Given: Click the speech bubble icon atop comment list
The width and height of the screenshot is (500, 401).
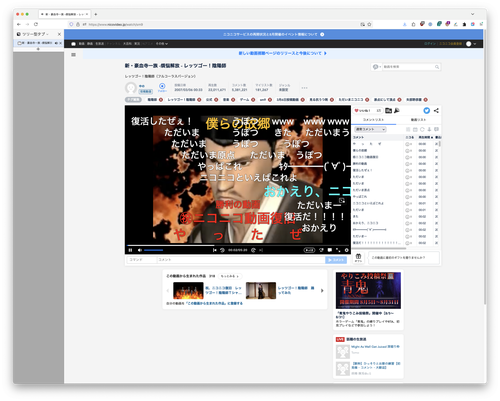Looking at the screenshot, I should click(436, 129).
